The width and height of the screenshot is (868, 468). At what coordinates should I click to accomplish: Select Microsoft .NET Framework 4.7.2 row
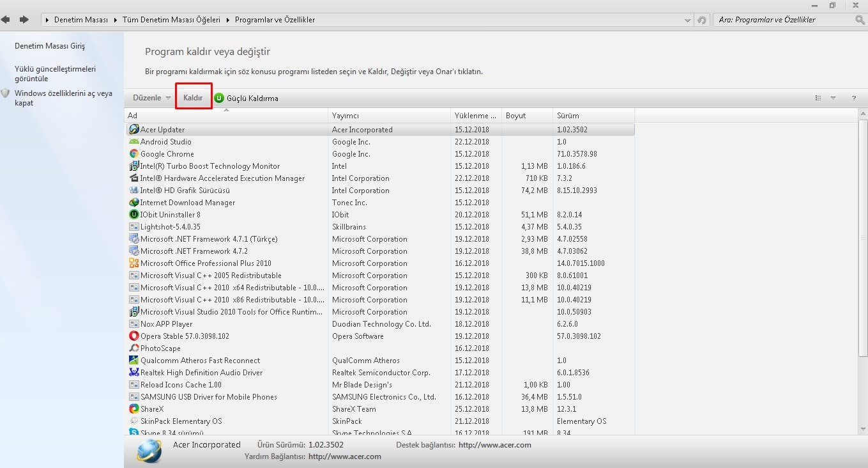click(380, 251)
